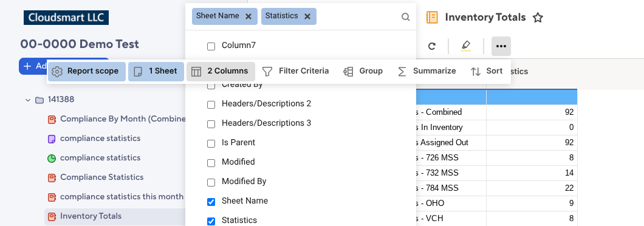Select Inventory Totals in the sidebar
The image size is (644, 226).
tap(115, 216)
